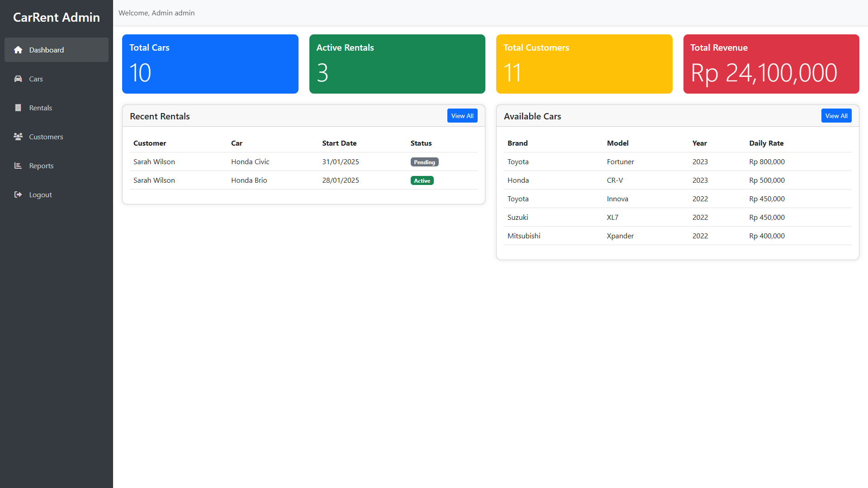Click the Brand column header
Viewport: 868px width, 488px height.
[x=517, y=143]
